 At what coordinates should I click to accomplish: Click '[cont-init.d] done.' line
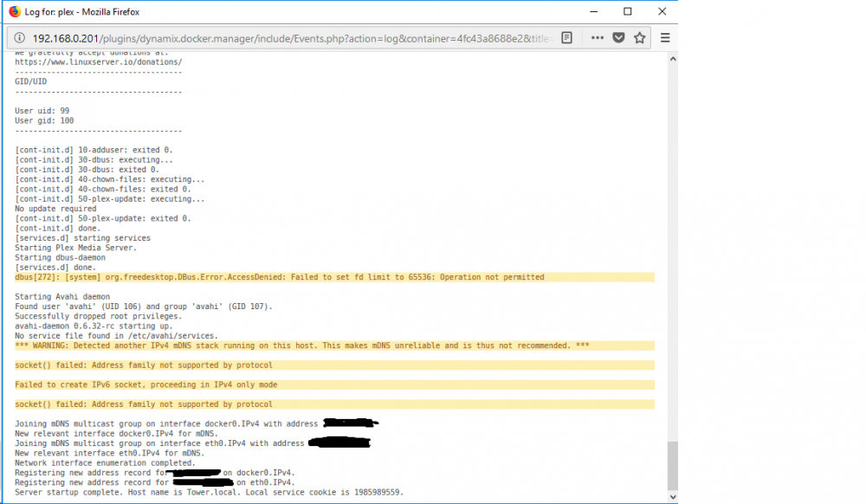(x=58, y=229)
